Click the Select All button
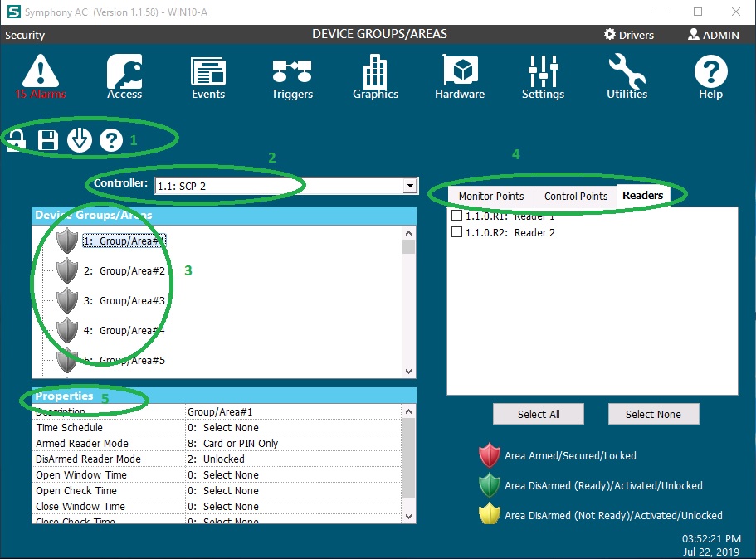Viewport: 756px width, 559px height. coord(539,414)
